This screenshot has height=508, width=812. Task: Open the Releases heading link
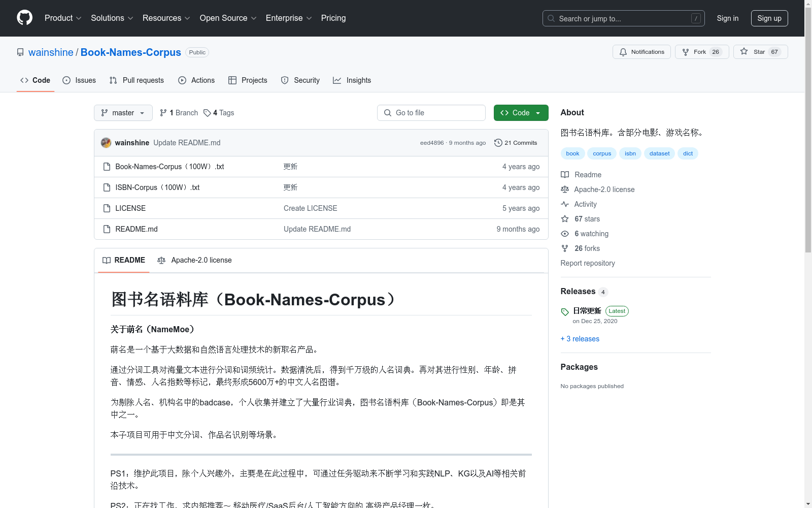[578, 291]
